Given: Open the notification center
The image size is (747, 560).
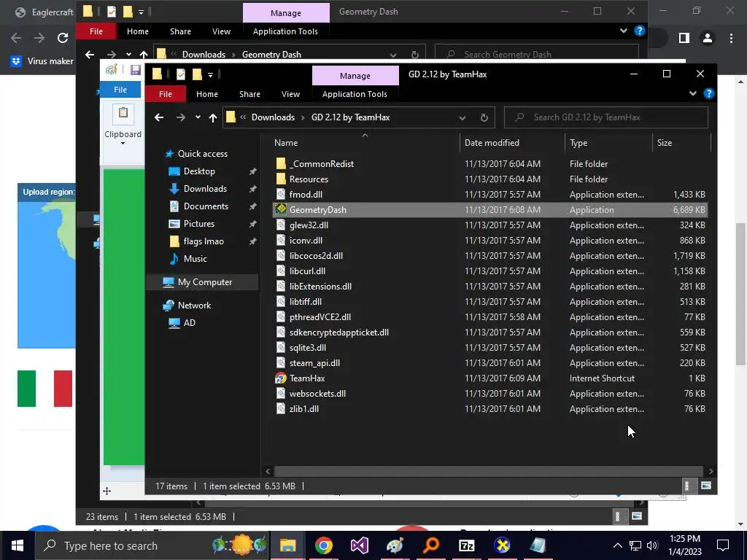Looking at the screenshot, I should (723, 545).
